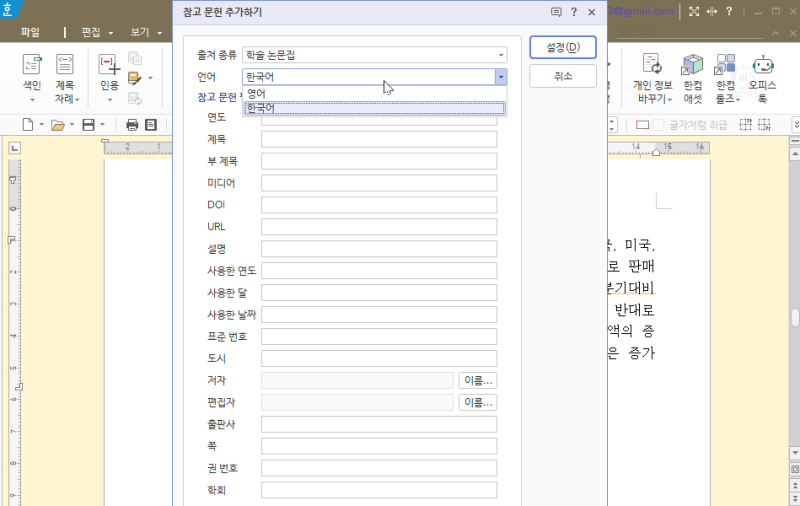Click the comment bubble icon in dialog title
The width and height of the screenshot is (800, 506).
click(556, 12)
